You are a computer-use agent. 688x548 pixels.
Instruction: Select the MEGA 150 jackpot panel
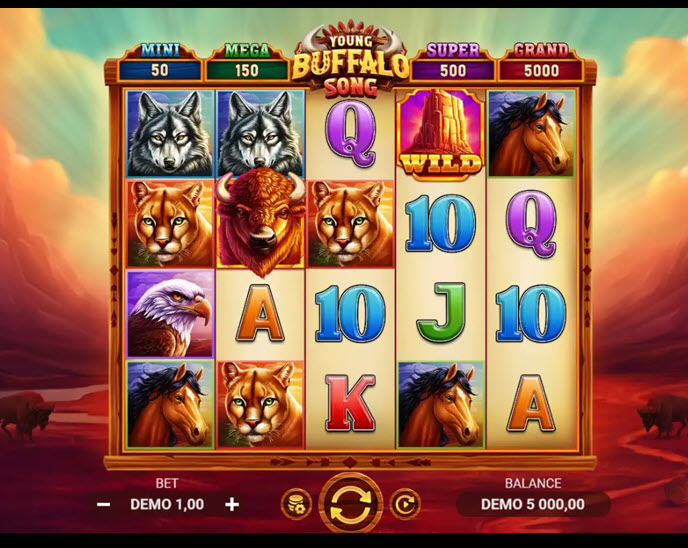point(247,63)
